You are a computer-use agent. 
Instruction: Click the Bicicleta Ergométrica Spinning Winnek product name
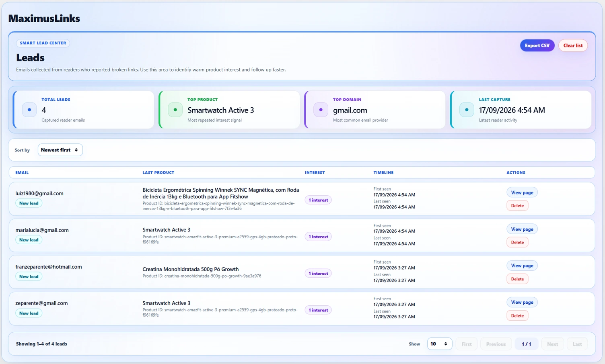click(x=221, y=193)
